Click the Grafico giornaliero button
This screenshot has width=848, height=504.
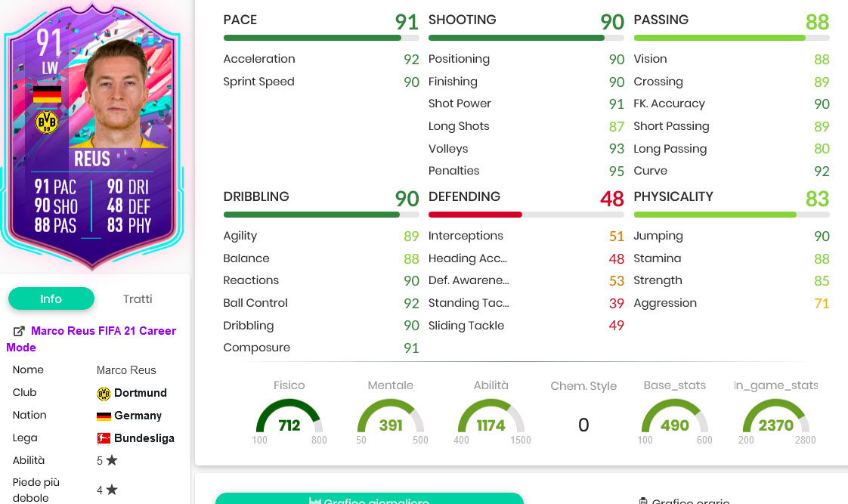tap(370, 498)
